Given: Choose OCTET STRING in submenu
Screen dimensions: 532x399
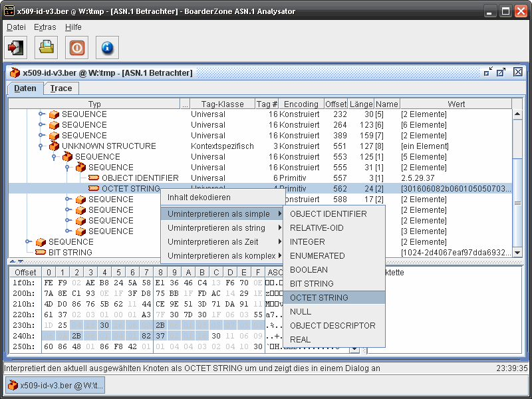Looking at the screenshot, I should (x=334, y=297).
